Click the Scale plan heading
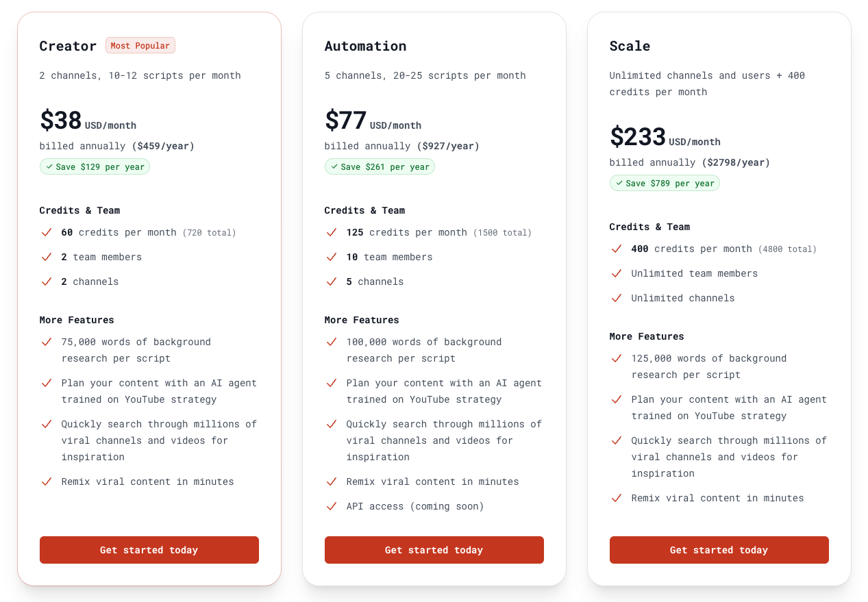Image resolution: width=868 pixels, height=602 pixels. (x=630, y=46)
